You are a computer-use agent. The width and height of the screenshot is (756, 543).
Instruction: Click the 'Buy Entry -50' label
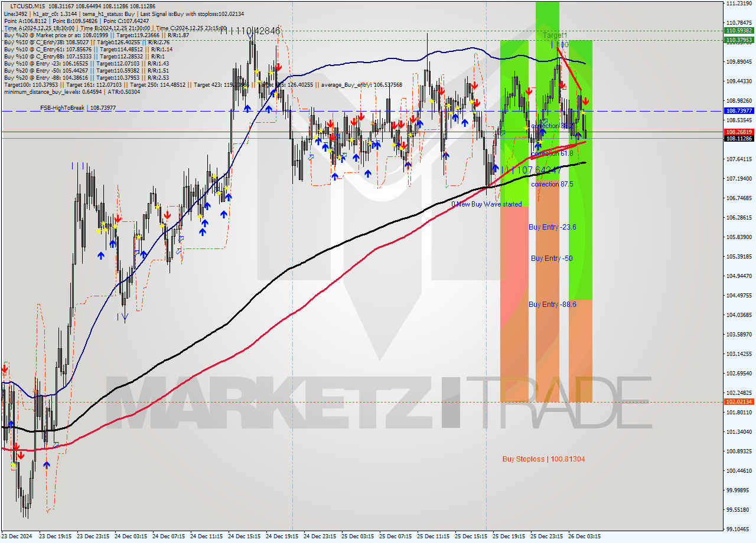pos(552,259)
